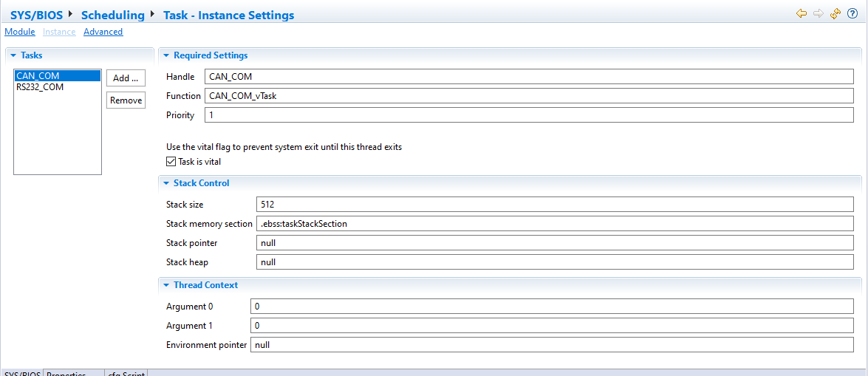The width and height of the screenshot is (868, 376).
Task: Click the forward navigation arrow icon
Action: pos(819,13)
